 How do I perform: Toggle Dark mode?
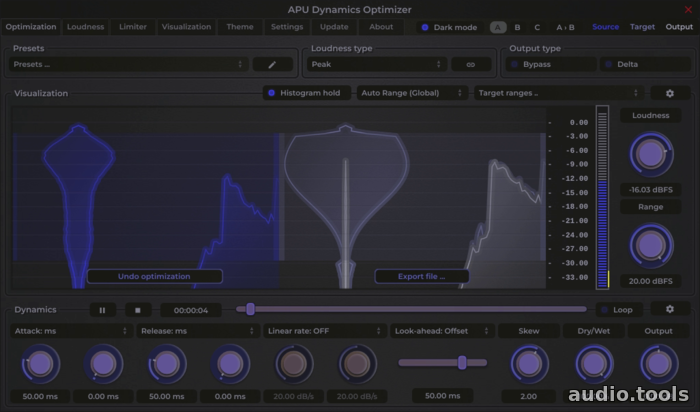(x=450, y=27)
